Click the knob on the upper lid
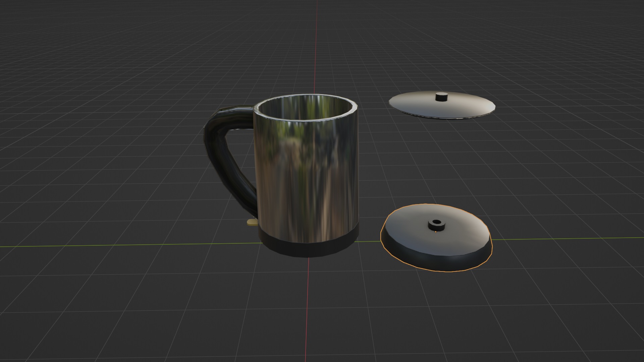 (x=442, y=97)
